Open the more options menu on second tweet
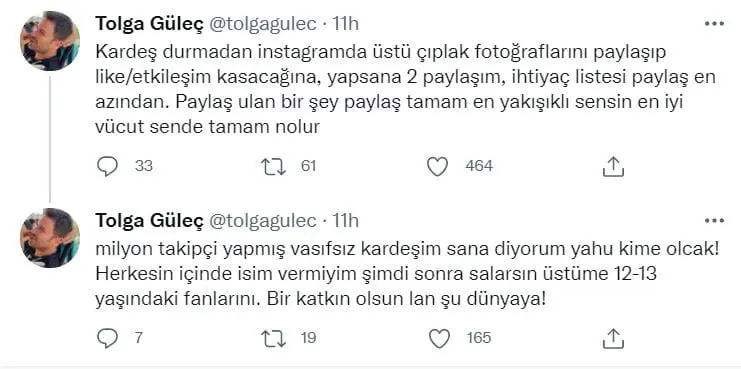Image resolution: width=741 pixels, height=369 pixels. point(714,221)
